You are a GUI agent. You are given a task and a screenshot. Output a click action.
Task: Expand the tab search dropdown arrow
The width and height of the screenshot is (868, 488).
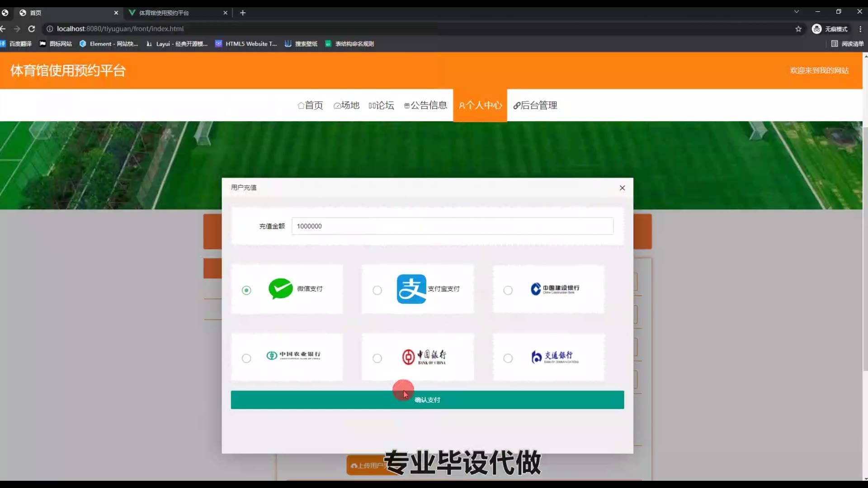click(x=797, y=12)
